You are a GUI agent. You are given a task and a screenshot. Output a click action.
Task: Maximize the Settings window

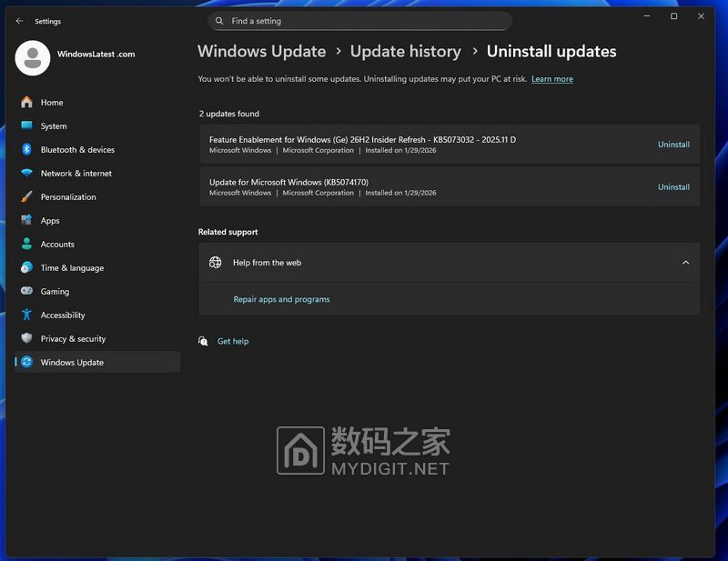pyautogui.click(x=673, y=16)
